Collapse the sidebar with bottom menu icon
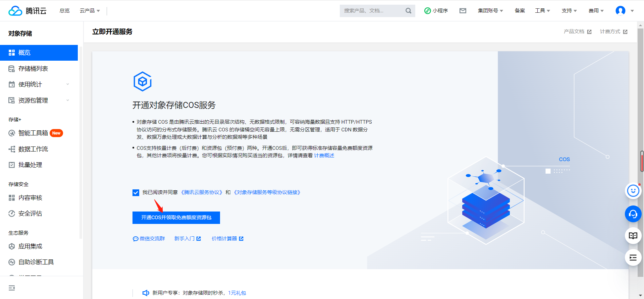The width and height of the screenshot is (644, 299). 12,288
